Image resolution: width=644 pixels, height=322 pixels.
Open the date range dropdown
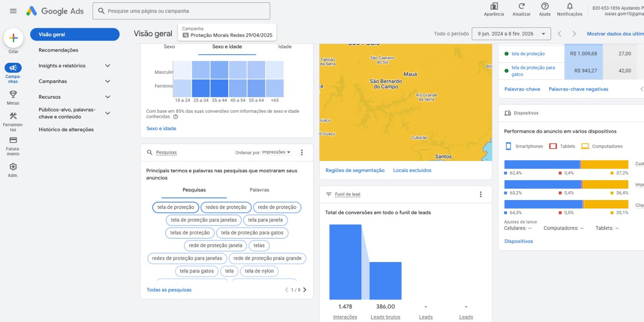click(511, 34)
